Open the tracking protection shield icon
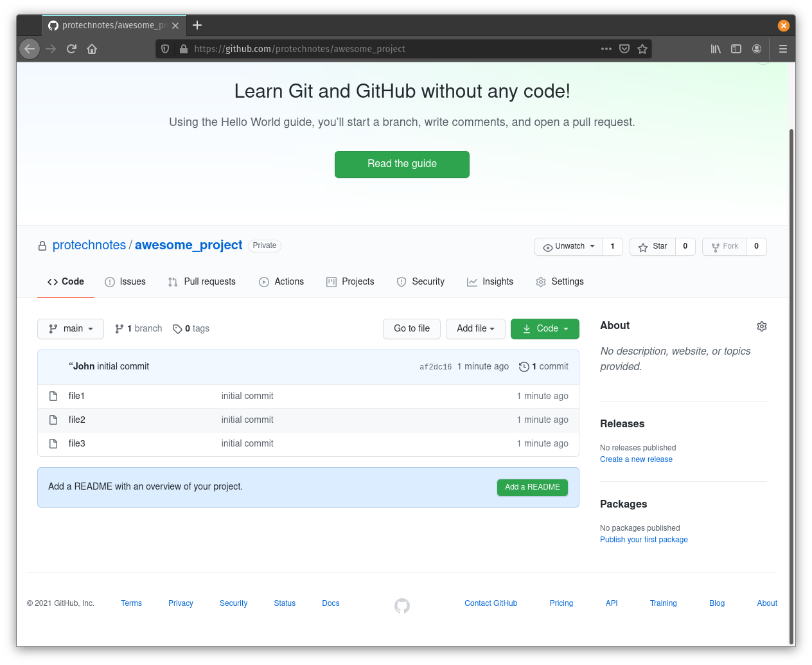 pos(165,49)
